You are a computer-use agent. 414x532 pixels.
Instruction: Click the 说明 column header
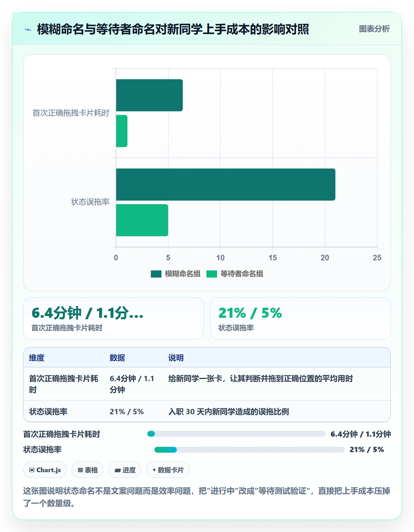[x=176, y=358]
